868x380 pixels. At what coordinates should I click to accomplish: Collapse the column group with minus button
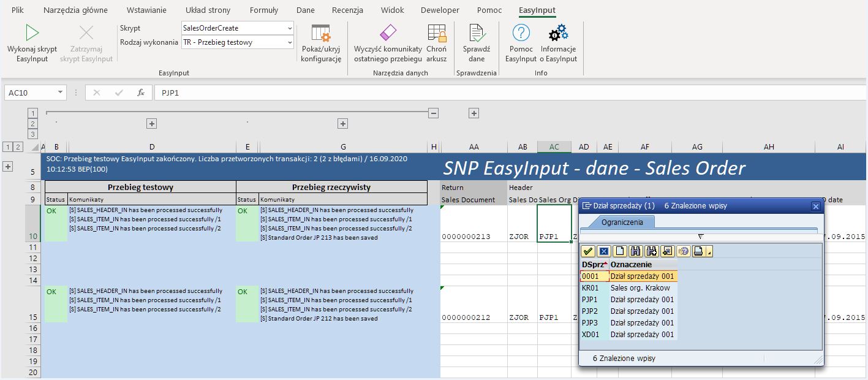(435, 112)
